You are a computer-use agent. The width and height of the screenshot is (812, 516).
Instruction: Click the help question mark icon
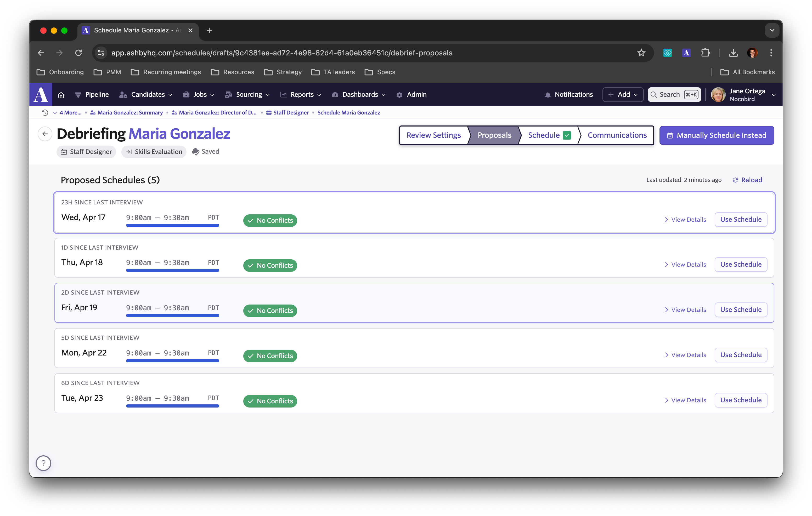pyautogui.click(x=43, y=463)
